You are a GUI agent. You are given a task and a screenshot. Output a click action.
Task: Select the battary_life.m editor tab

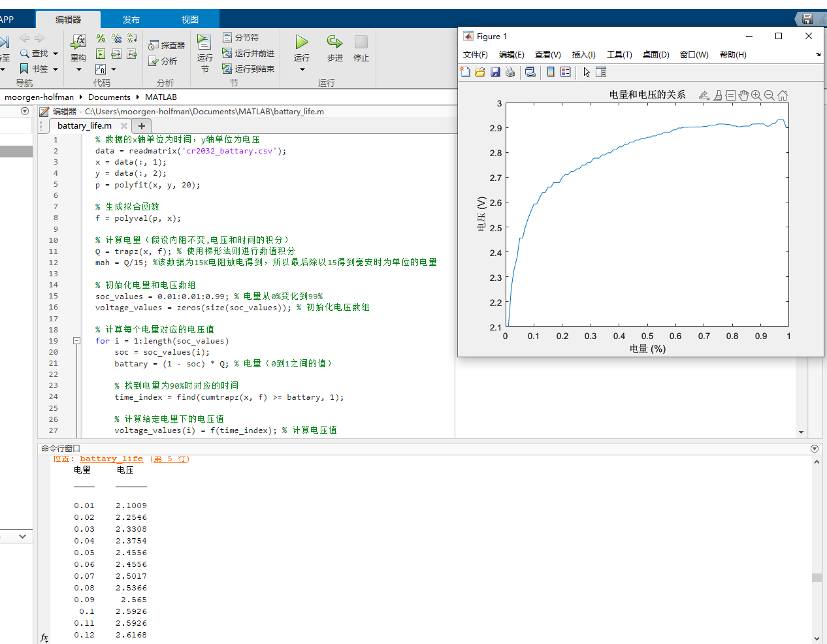pyautogui.click(x=84, y=125)
